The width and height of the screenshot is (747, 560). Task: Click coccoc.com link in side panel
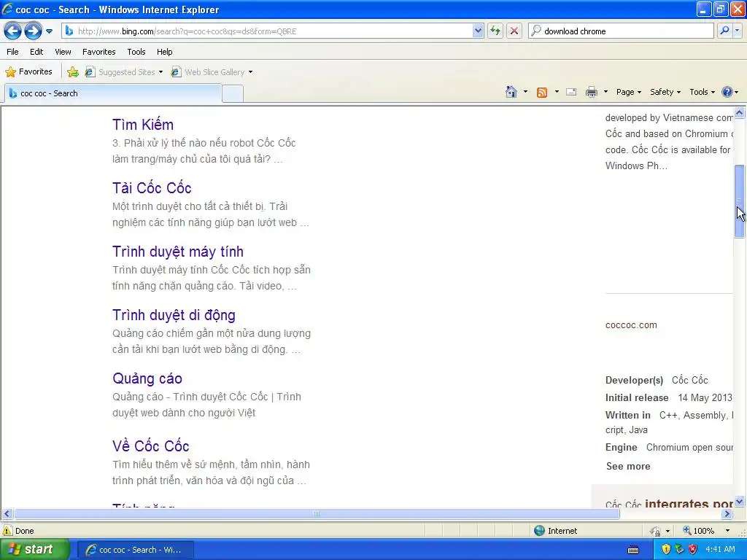(x=631, y=325)
